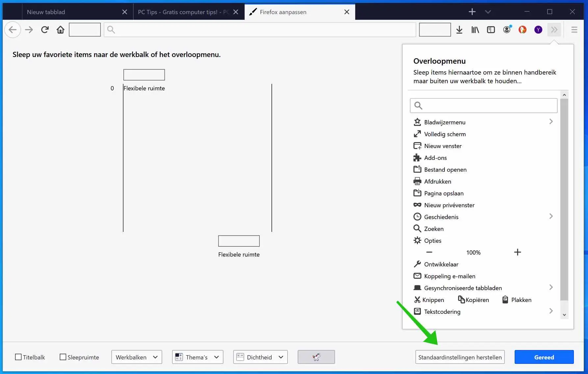Click the back navigation arrow
Screen dimensions: 588x374
[x=13, y=30]
